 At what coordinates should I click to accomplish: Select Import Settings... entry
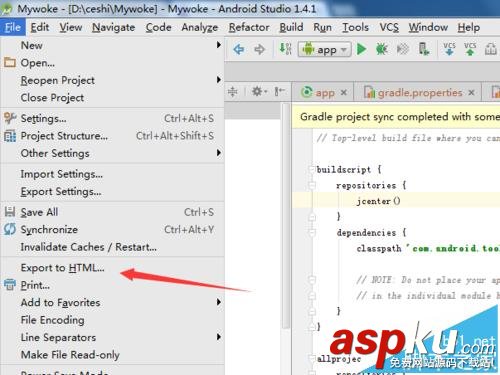tap(112, 174)
